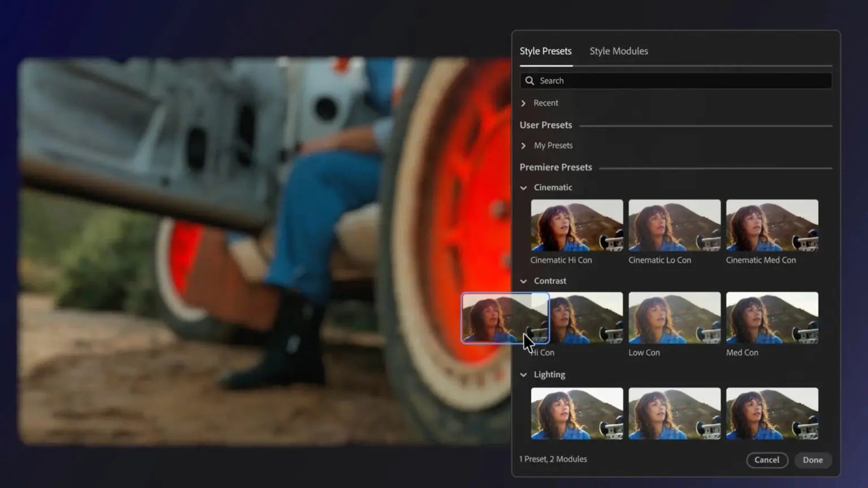Screen dimensions: 868x488
Task: Expand the Recent section
Action: click(x=523, y=103)
